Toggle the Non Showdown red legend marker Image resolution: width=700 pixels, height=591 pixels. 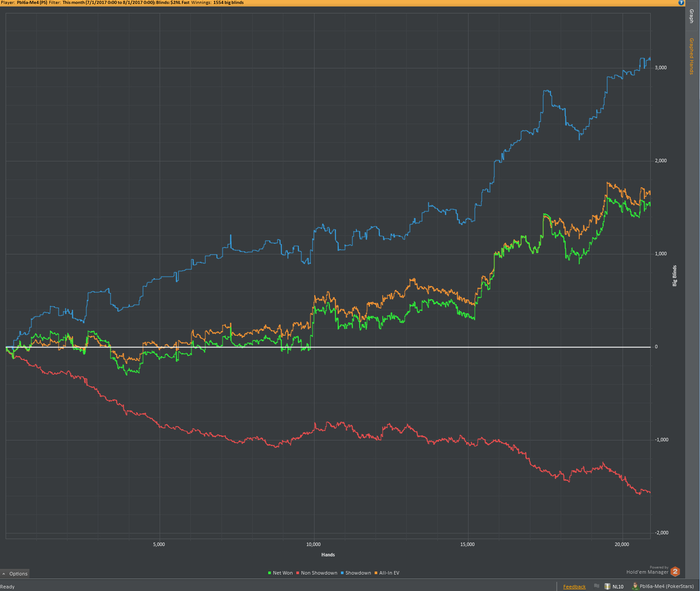pos(298,573)
